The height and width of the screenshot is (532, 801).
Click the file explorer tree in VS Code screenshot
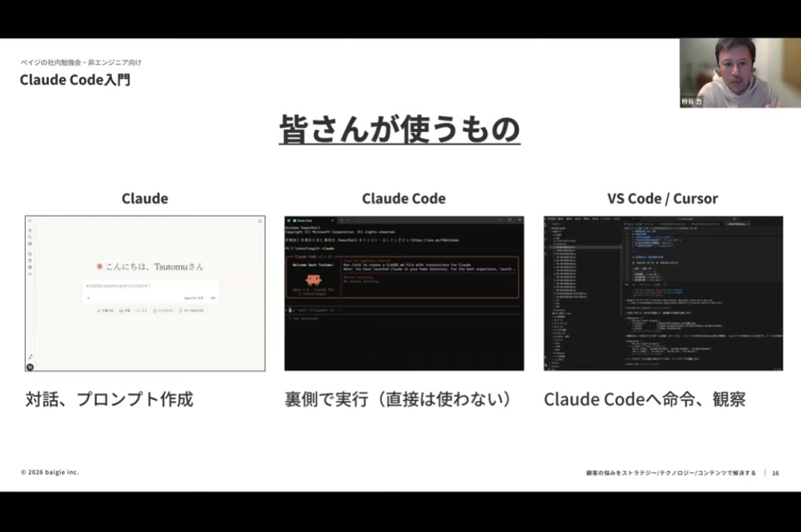(x=585, y=296)
